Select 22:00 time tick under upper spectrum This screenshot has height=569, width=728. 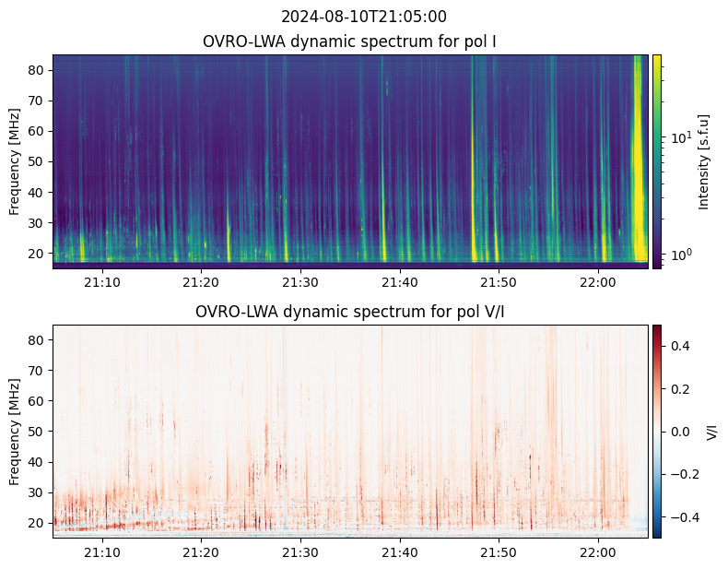(x=598, y=282)
